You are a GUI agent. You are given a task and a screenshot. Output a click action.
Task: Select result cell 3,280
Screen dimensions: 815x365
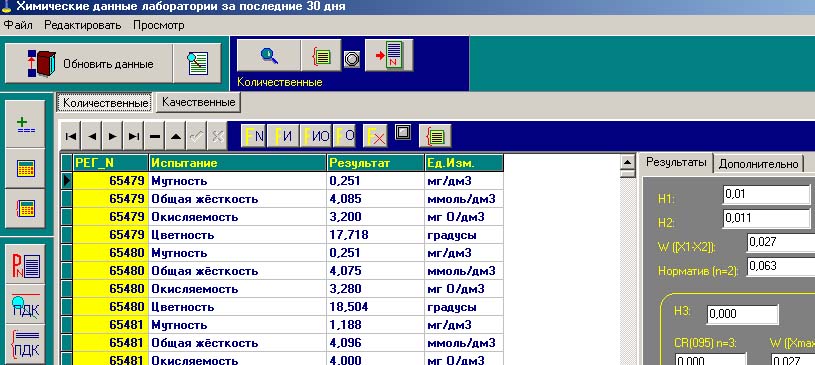coord(375,289)
